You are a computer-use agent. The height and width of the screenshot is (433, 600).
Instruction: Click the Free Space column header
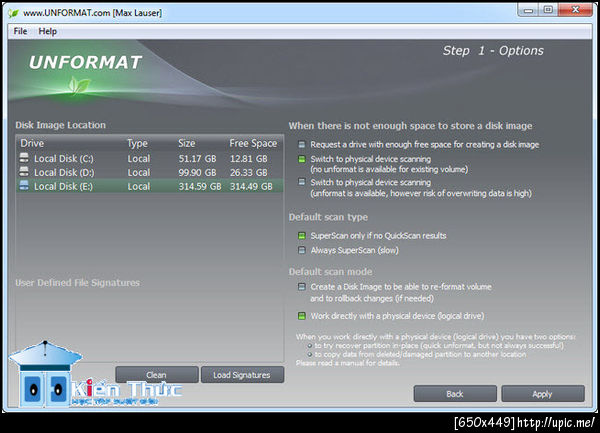click(x=253, y=143)
